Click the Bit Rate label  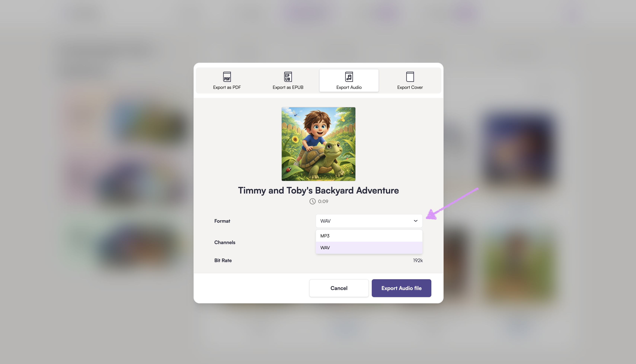tap(223, 260)
